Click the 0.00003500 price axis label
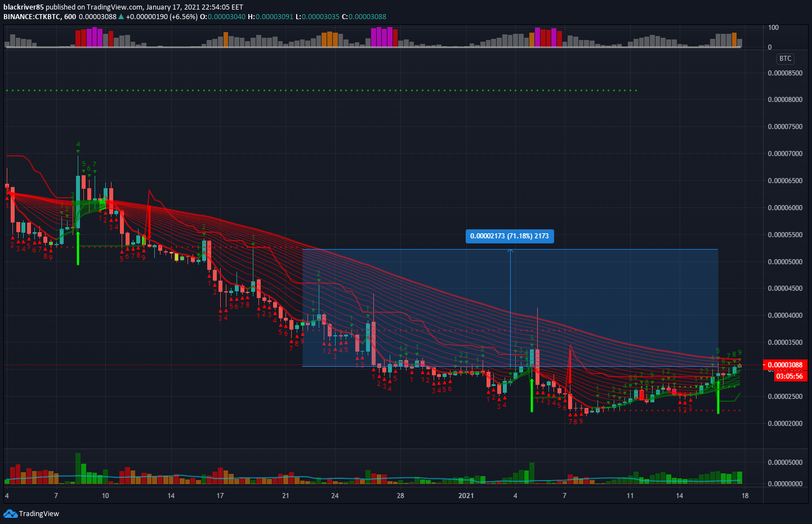 785,343
